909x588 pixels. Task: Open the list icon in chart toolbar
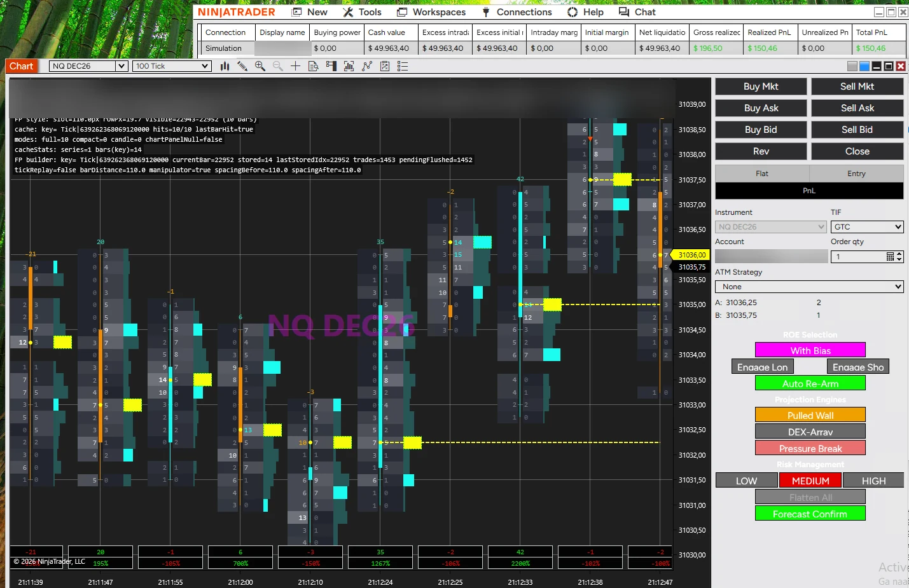tap(402, 66)
